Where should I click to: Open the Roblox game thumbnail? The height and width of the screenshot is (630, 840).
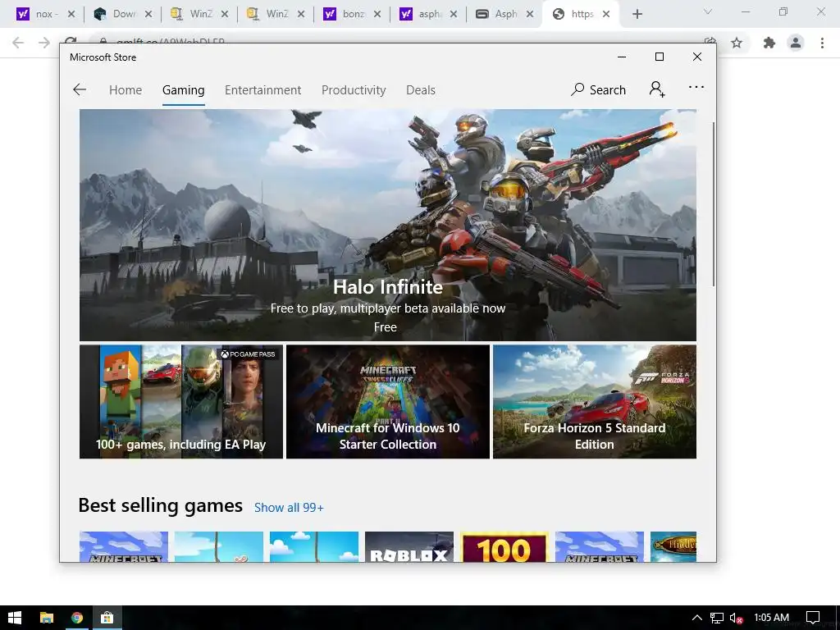pos(409,546)
